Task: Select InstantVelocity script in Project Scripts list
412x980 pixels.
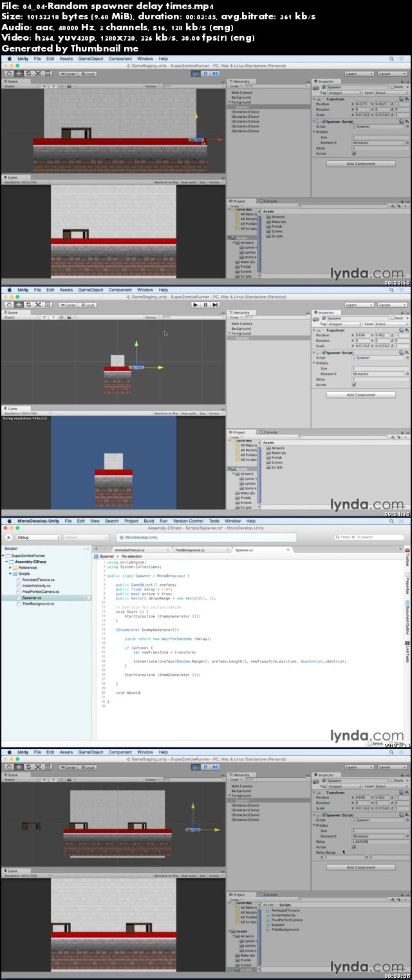Action: pyautogui.click(x=285, y=915)
